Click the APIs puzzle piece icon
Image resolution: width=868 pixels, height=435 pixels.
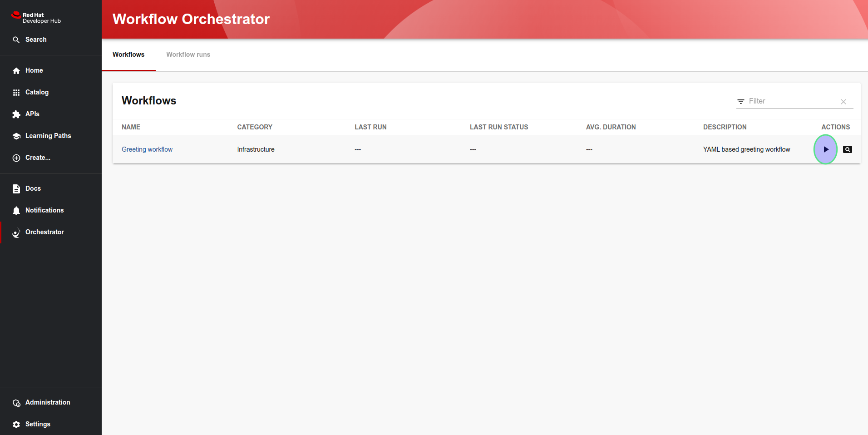(x=16, y=114)
